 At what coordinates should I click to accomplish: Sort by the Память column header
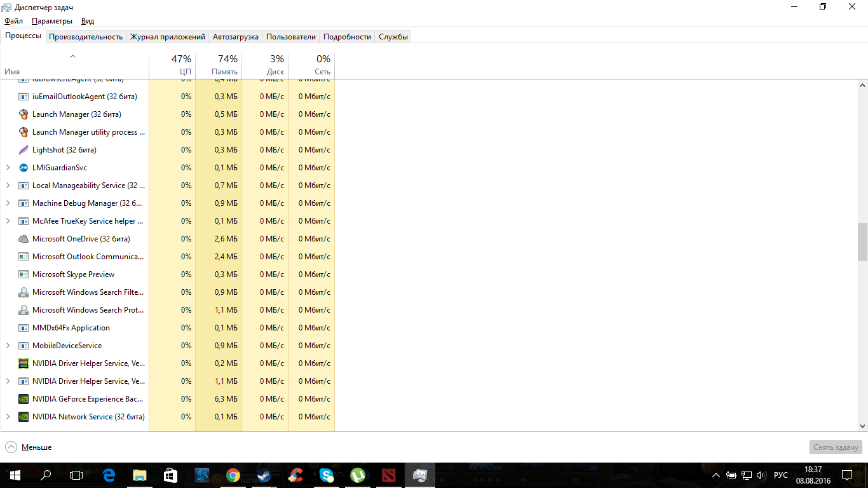219,65
